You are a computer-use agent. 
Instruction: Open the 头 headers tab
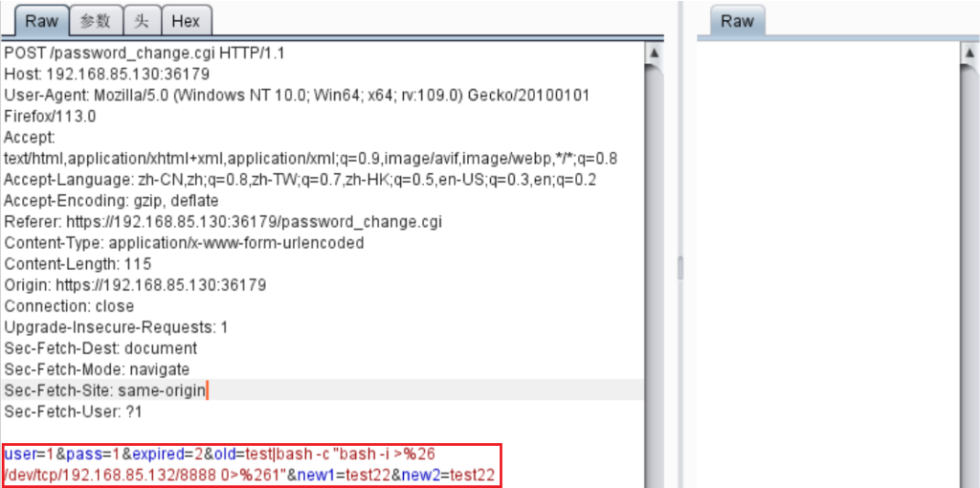click(142, 21)
